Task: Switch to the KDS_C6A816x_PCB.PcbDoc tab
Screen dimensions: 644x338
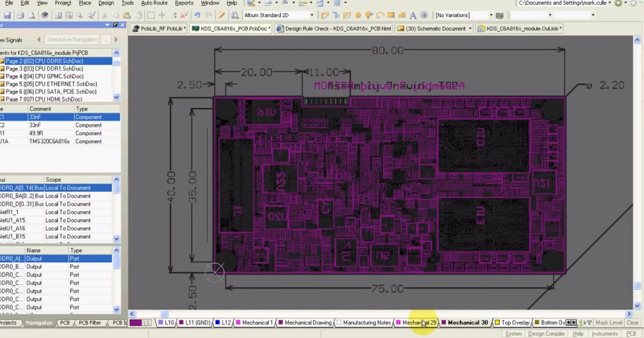Action: tap(232, 28)
